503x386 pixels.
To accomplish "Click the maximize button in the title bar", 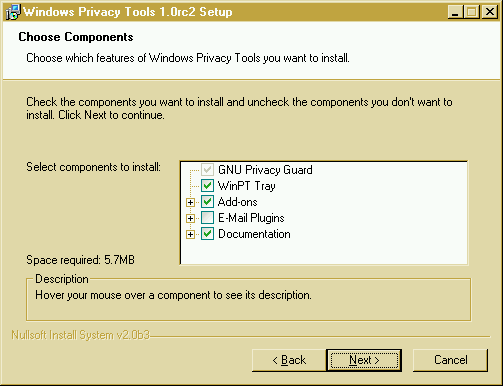I will tap(472, 12).
